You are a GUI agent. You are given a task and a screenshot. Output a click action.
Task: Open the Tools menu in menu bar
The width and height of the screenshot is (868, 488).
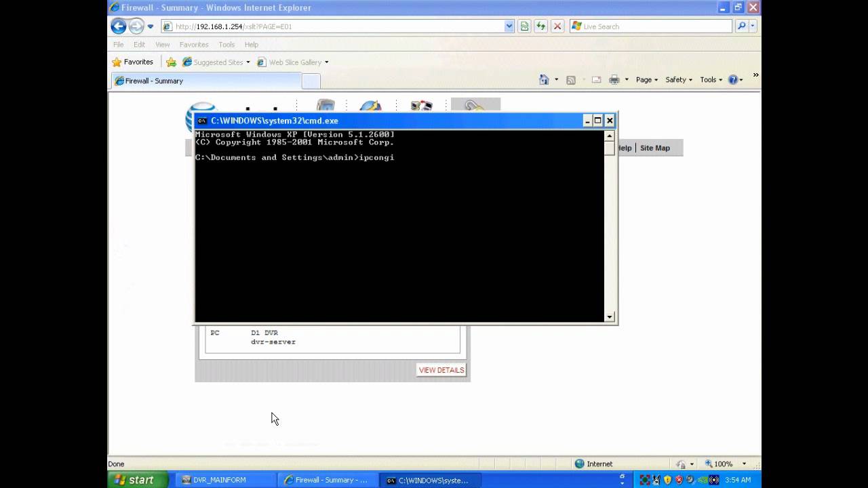(226, 45)
